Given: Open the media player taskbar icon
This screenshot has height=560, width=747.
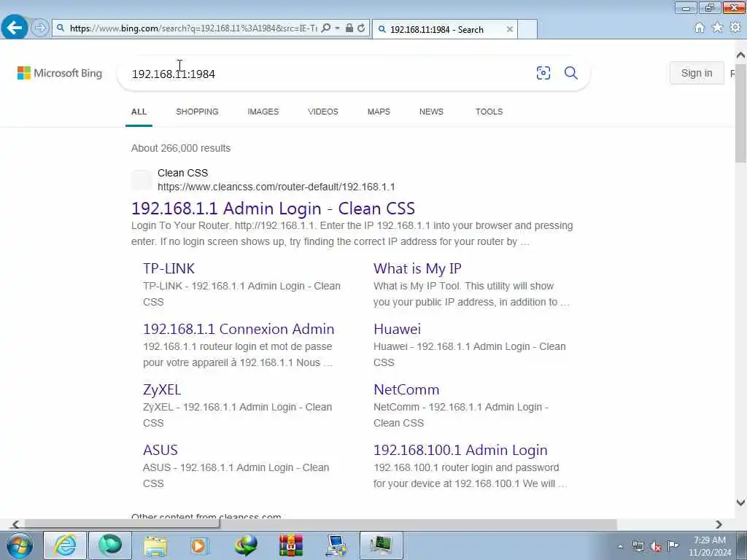Looking at the screenshot, I should pyautogui.click(x=200, y=545).
